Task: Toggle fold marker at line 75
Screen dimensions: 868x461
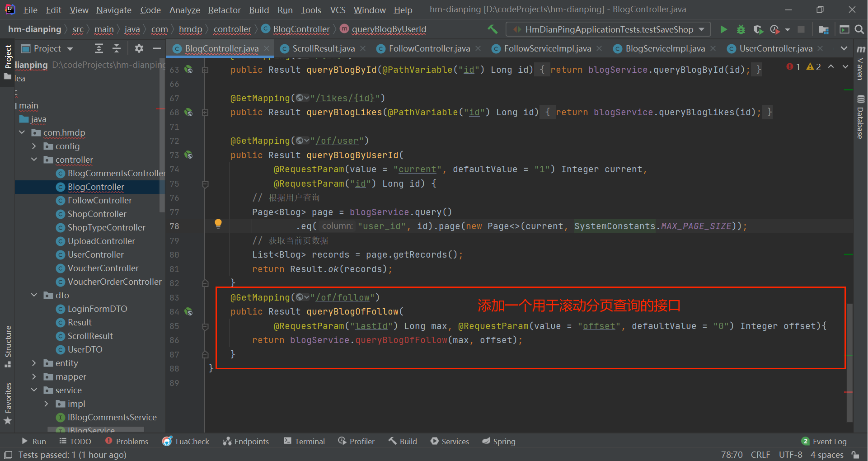Action: (x=205, y=184)
